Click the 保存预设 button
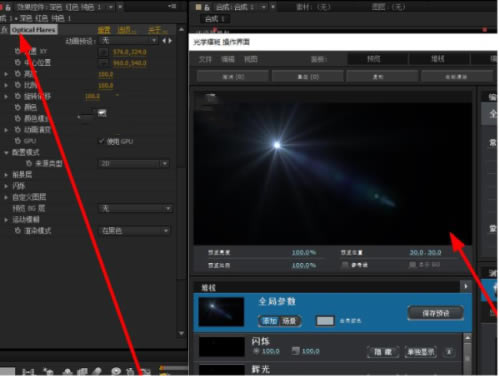 (x=436, y=313)
